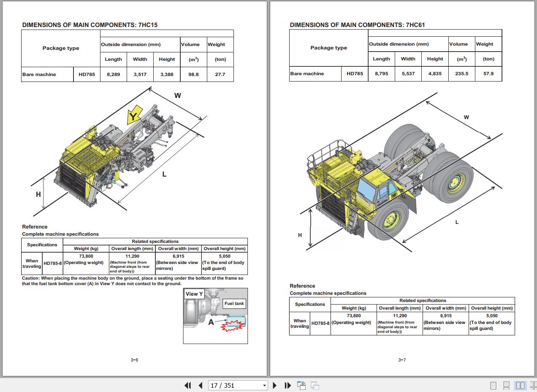
Task: Jump to the last page
Action: pyautogui.click(x=287, y=385)
